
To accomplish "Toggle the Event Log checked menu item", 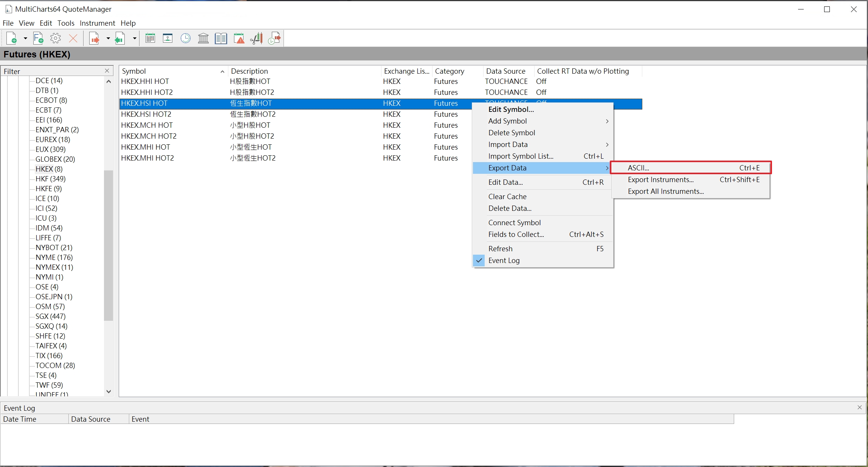I will coord(504,260).
